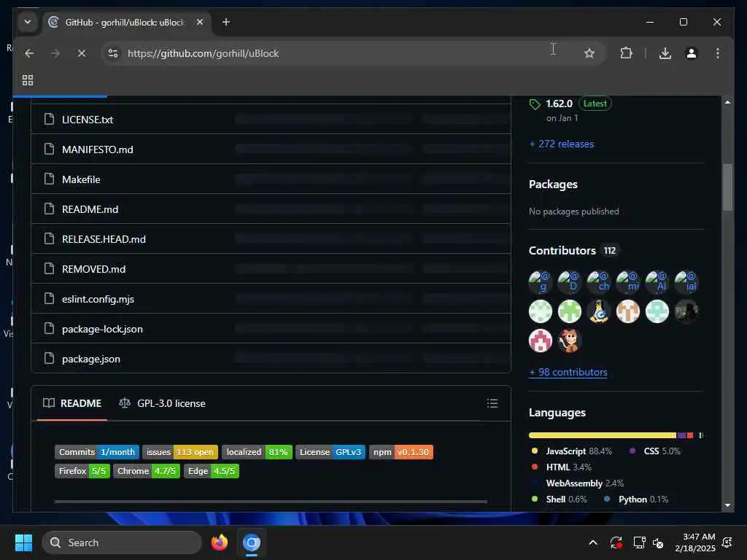Viewport: 747px width, 560px height.
Task: Open the Contributors heading link
Action: (573, 251)
